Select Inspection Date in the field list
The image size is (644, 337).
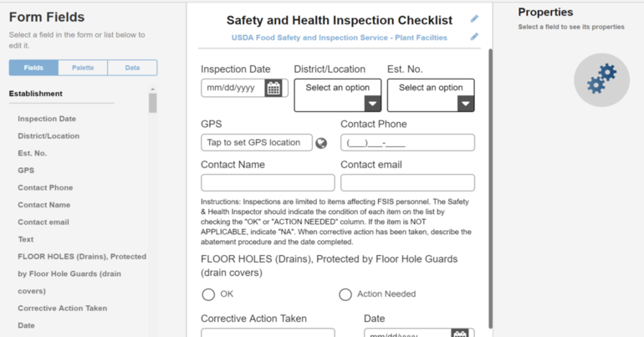(47, 119)
